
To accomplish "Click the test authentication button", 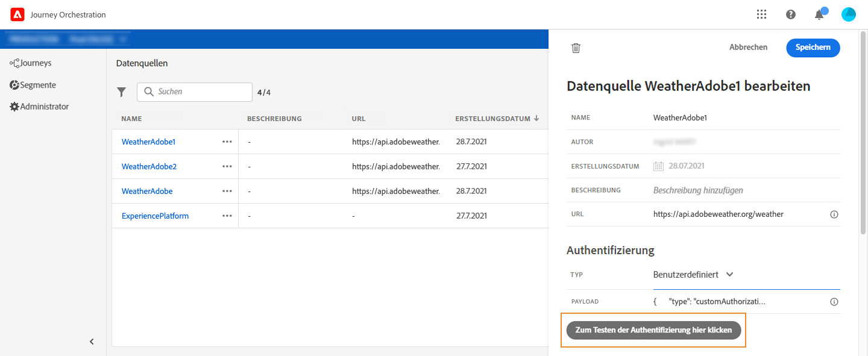I will pyautogui.click(x=653, y=330).
